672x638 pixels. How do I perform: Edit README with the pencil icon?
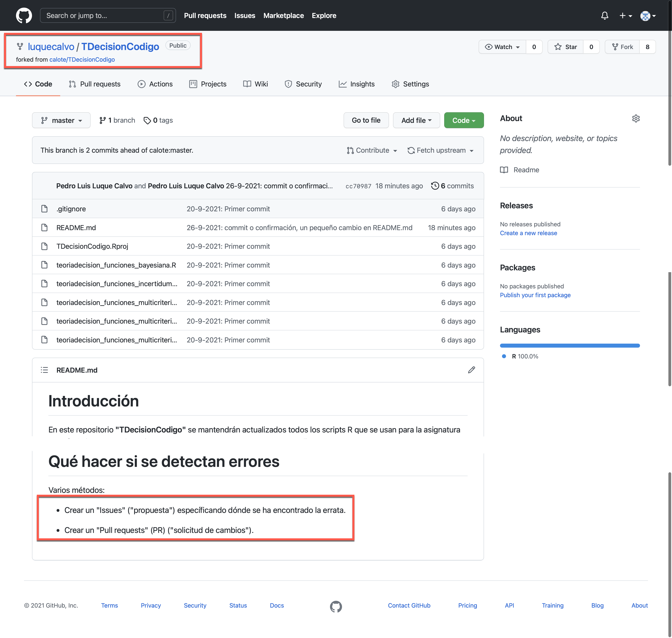pyautogui.click(x=471, y=370)
